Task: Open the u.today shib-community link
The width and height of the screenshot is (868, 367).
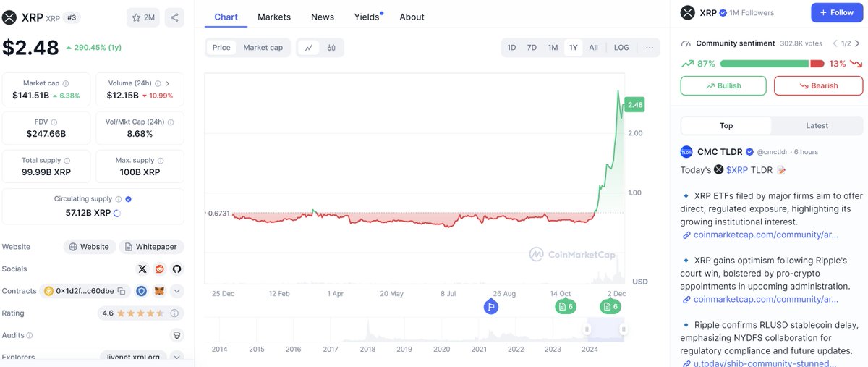Action: point(766,363)
